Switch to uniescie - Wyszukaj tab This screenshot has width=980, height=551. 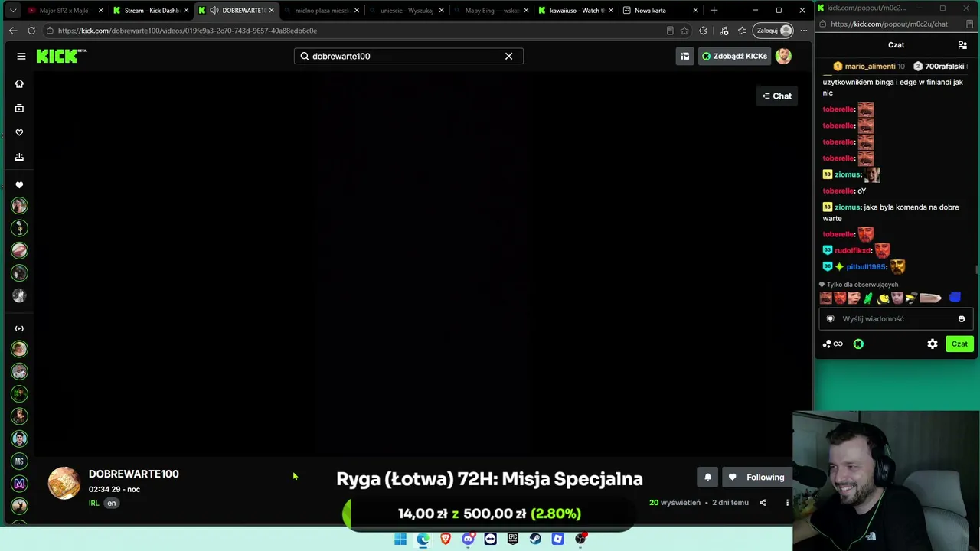407,11
